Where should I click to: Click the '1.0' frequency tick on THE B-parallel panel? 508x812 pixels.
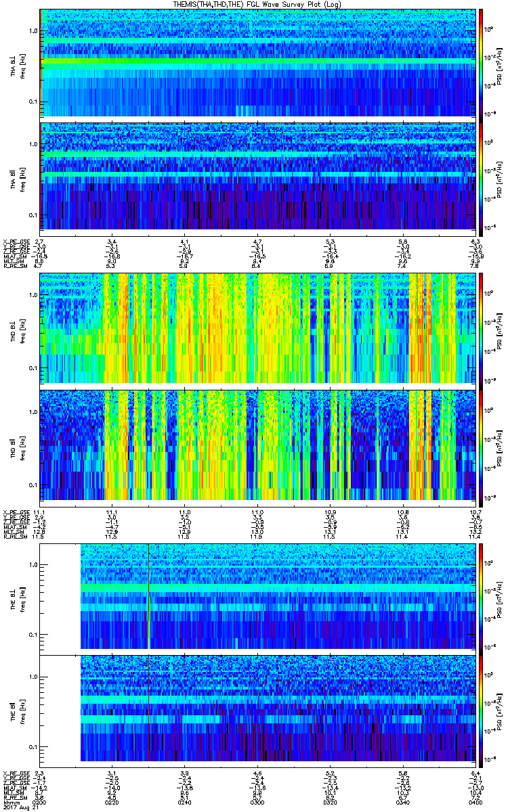pos(33,677)
